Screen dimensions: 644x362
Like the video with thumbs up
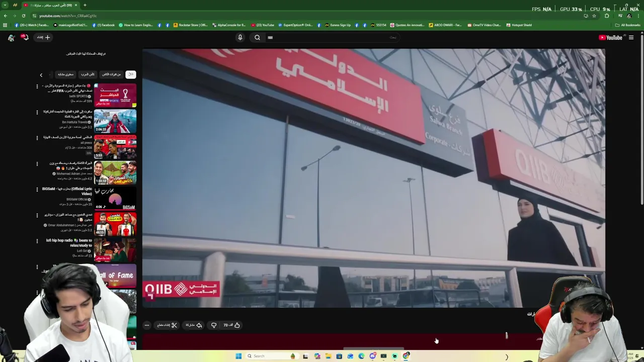(x=232, y=325)
